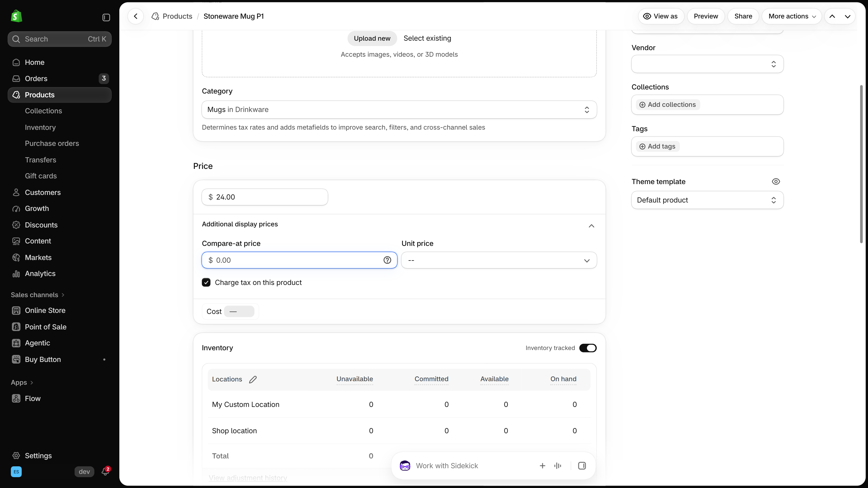Open Inventory in the sidebar
Viewport: 868px width, 488px height.
pyautogui.click(x=40, y=127)
